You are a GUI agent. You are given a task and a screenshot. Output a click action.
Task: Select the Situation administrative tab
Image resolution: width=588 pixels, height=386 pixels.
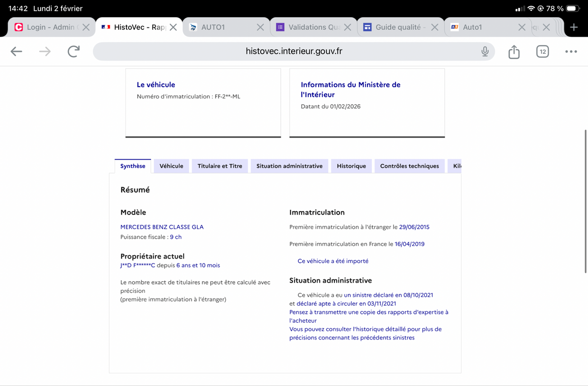coord(289,166)
